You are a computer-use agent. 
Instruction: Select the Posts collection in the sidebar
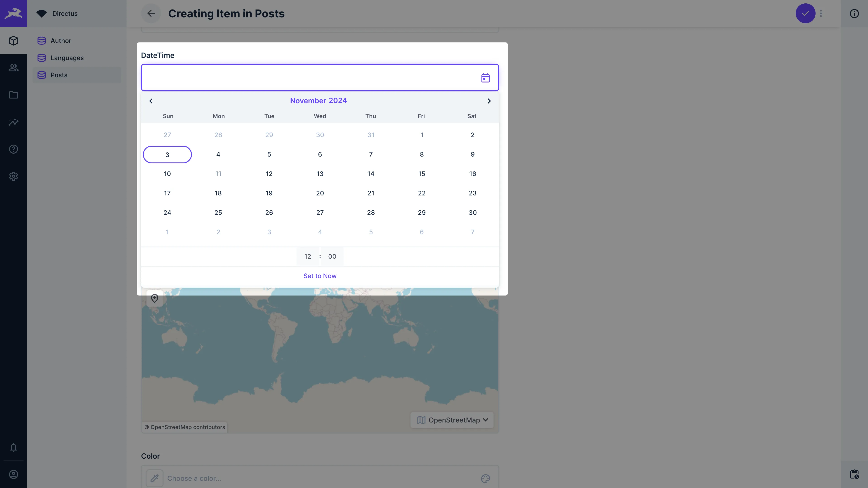[59, 75]
